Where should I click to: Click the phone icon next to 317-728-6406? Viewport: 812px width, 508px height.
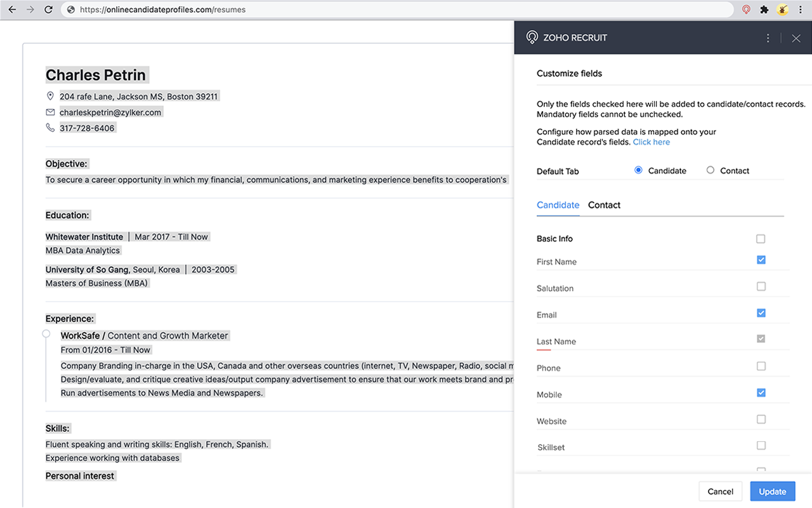(x=50, y=127)
